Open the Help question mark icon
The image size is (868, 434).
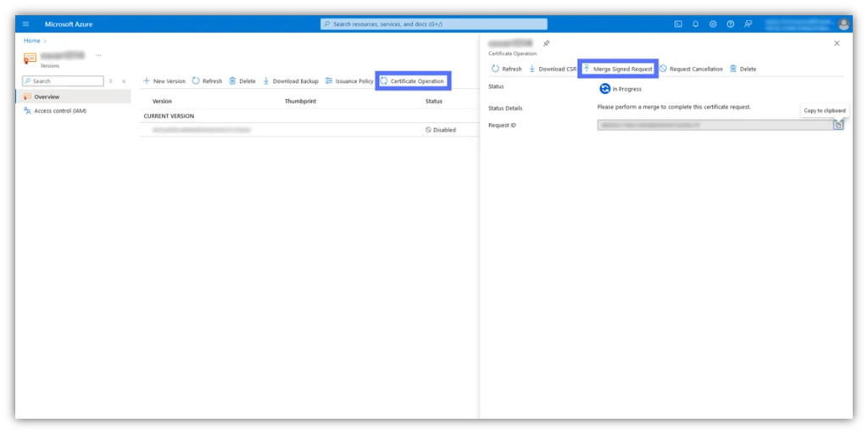coord(731,24)
